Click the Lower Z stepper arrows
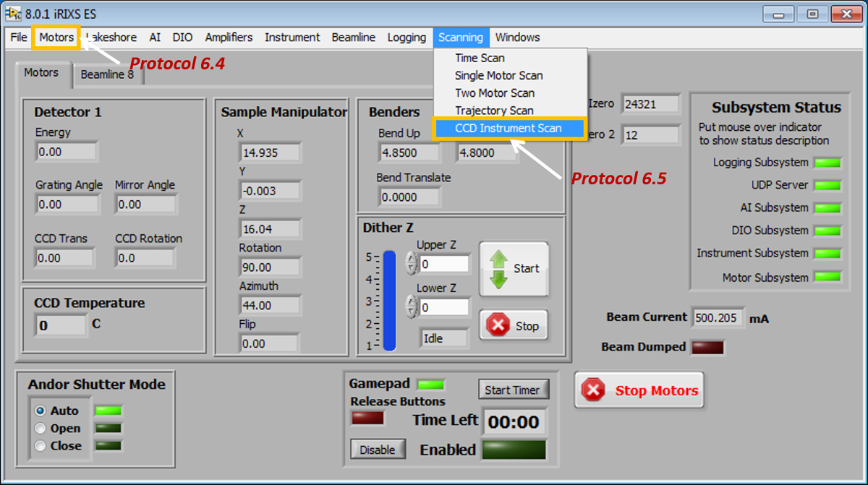 coord(412,307)
